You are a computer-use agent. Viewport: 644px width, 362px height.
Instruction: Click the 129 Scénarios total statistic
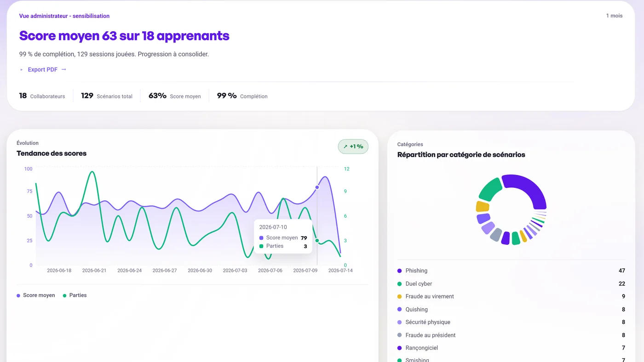coord(107,96)
